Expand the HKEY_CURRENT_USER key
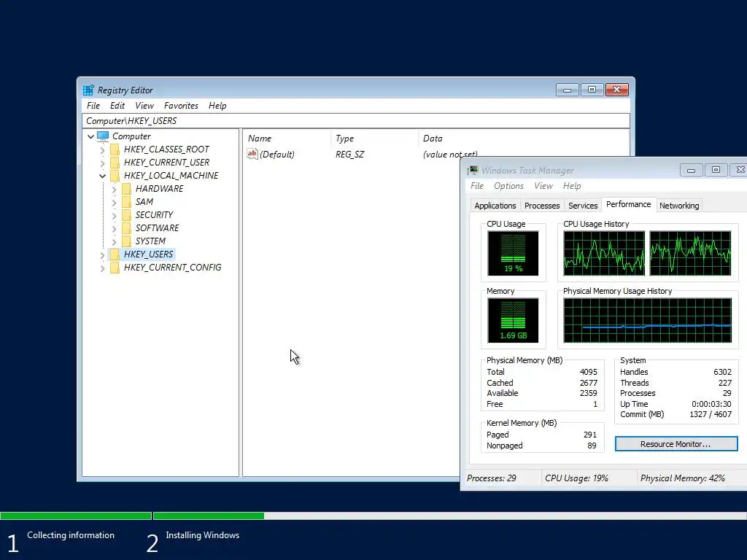This screenshot has height=560, width=747. point(102,163)
